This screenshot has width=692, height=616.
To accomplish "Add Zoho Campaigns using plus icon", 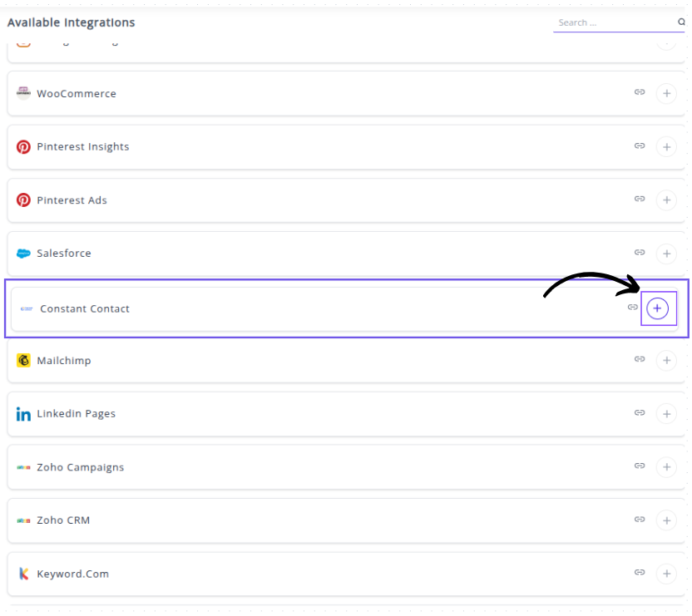I will [666, 467].
